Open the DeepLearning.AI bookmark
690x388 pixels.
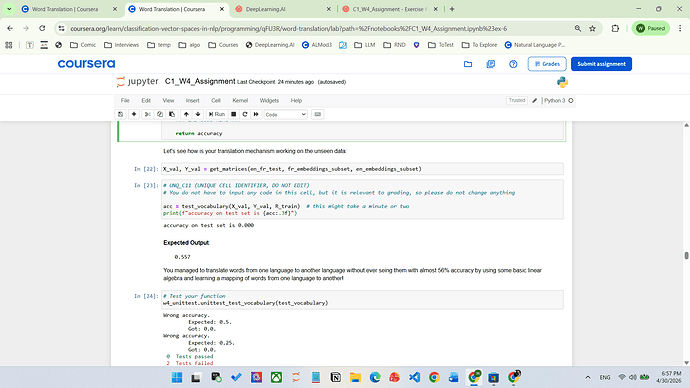[x=270, y=45]
